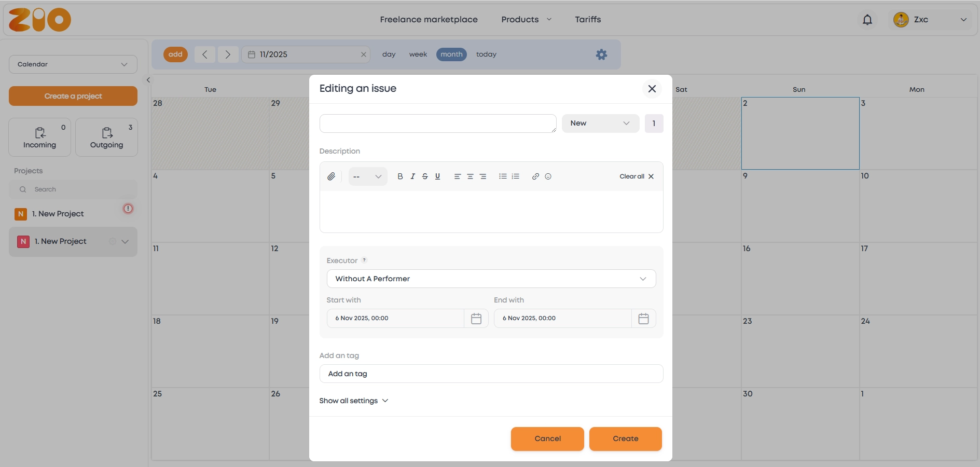Open the notifications bell
Viewport: 980px width, 467px height.
coord(867,20)
